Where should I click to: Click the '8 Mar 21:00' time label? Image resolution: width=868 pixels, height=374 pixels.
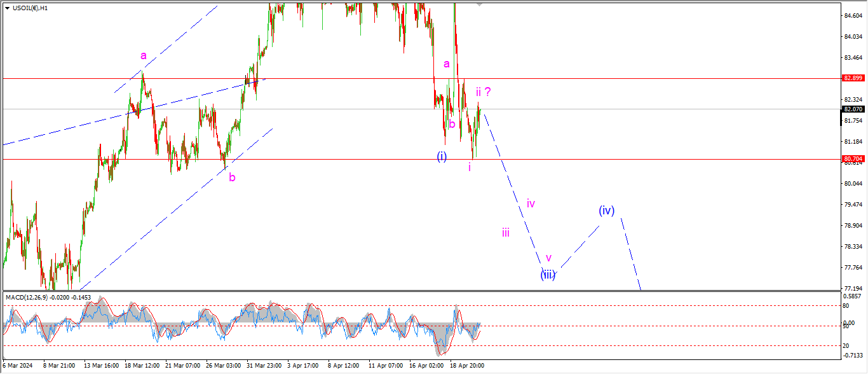(58, 366)
